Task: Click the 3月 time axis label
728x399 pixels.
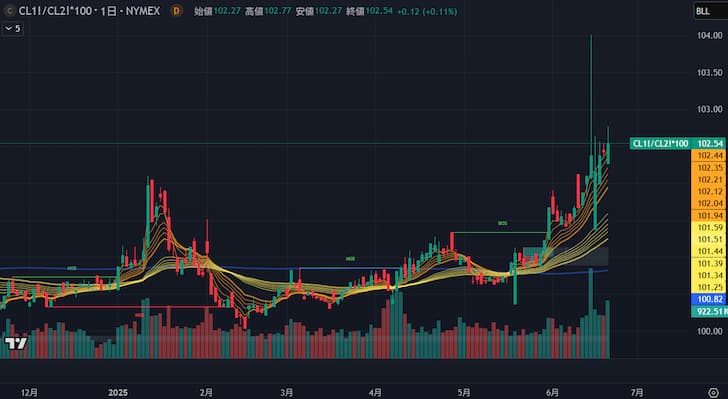Action: [287, 393]
